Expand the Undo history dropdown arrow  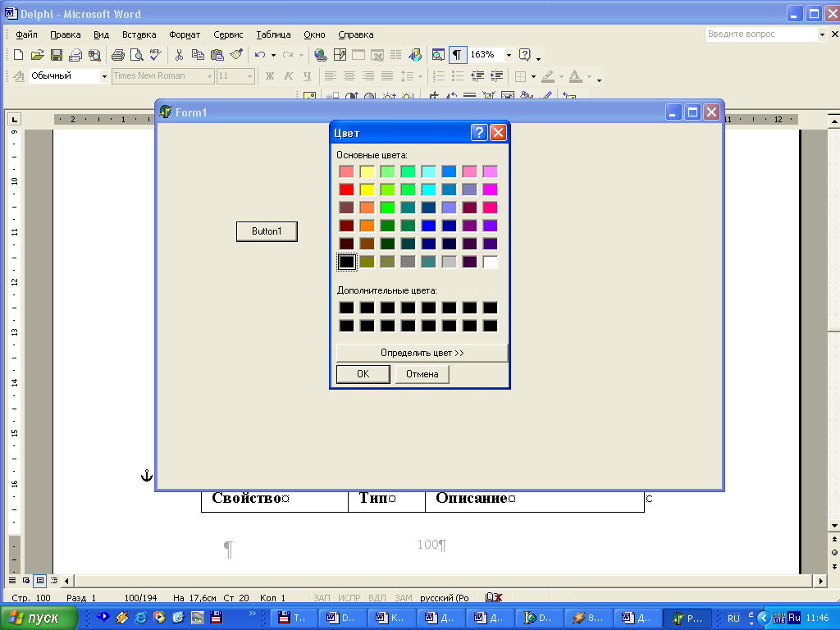(x=273, y=55)
